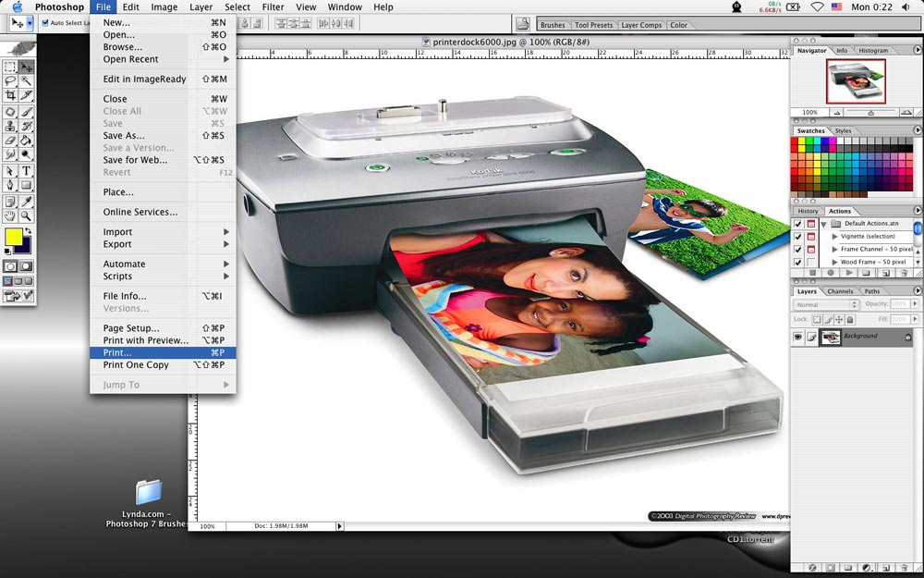Select the Healing Brush tool
Image resolution: width=924 pixels, height=578 pixels.
pyautogui.click(x=10, y=112)
